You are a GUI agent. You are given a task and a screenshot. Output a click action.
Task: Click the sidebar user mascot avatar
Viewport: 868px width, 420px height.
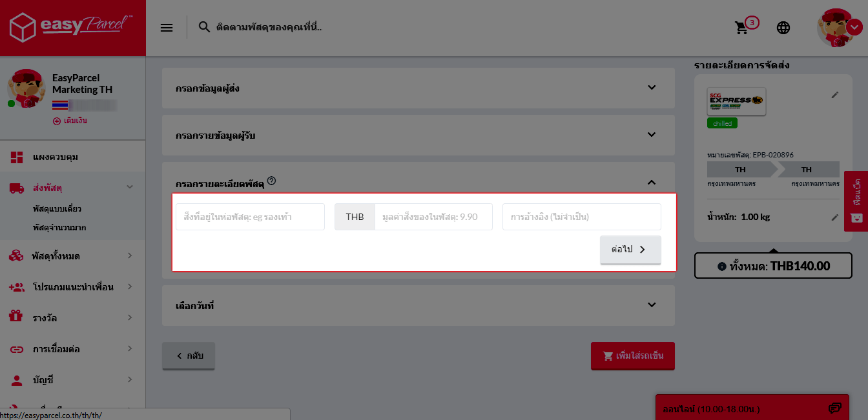[x=26, y=90]
